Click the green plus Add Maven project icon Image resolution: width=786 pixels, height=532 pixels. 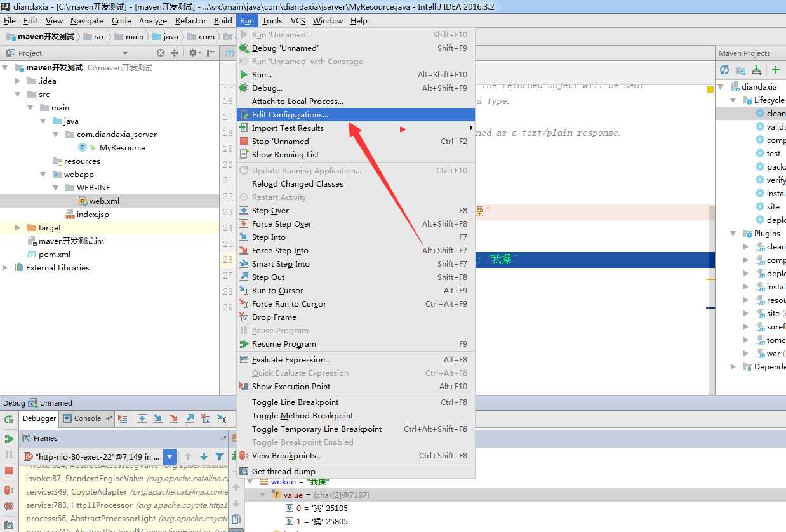(776, 70)
